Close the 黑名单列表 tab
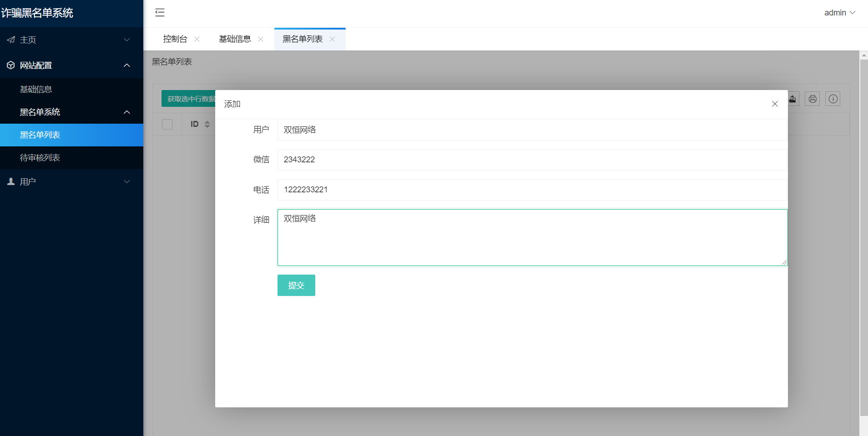The width and height of the screenshot is (868, 436). click(333, 39)
